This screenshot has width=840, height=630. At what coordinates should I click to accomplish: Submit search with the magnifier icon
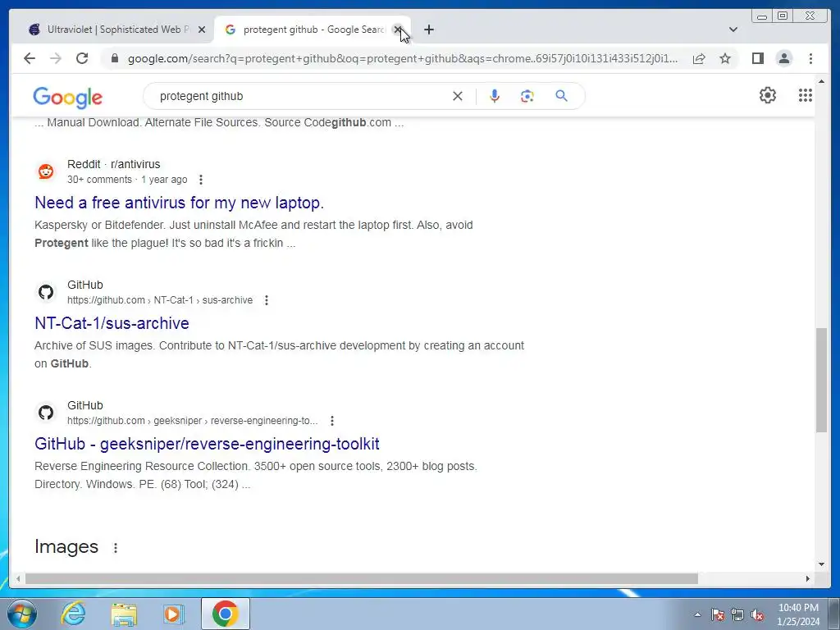pos(561,96)
